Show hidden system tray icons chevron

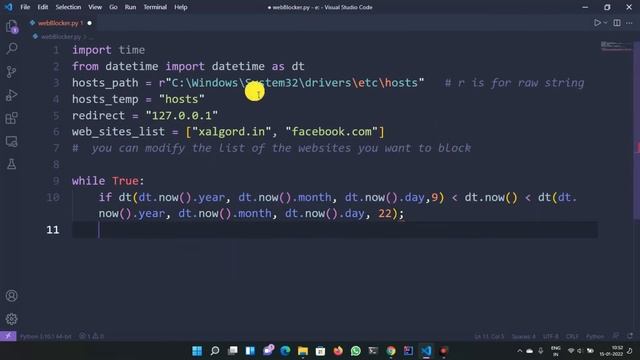[x=519, y=351]
